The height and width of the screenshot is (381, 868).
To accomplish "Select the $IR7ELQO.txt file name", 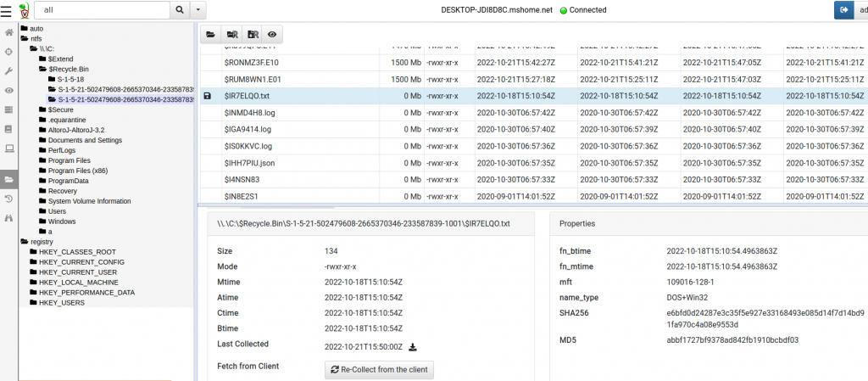I will pos(247,96).
